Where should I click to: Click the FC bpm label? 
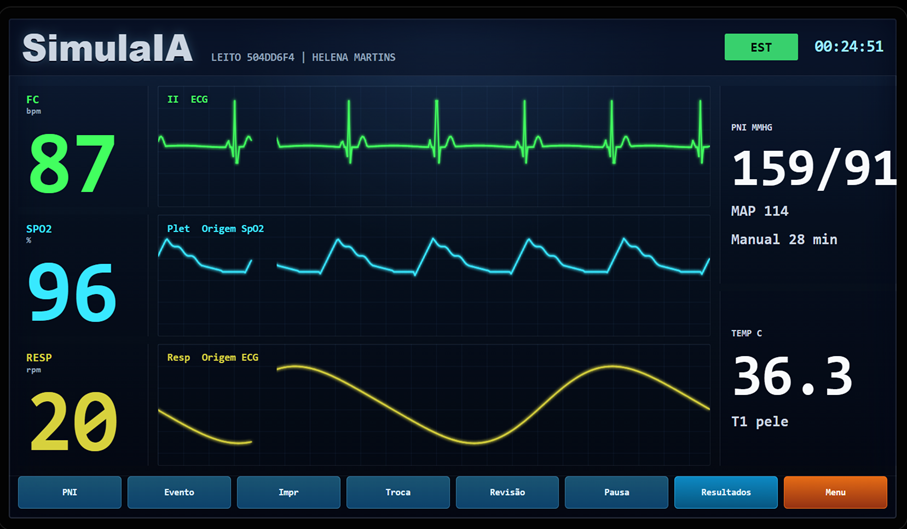tap(34, 104)
